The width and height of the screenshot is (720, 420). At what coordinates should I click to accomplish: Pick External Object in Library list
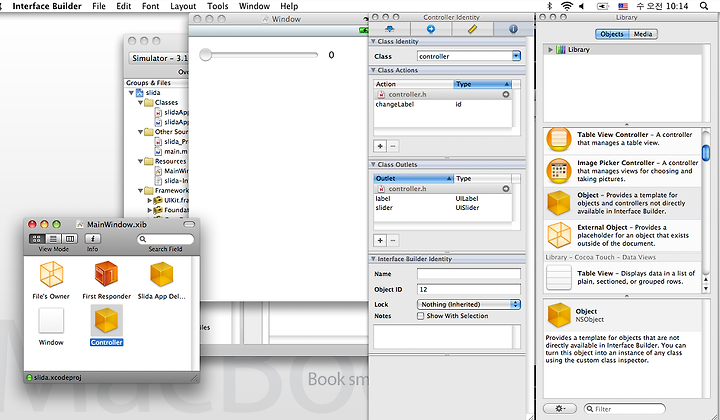(623, 235)
